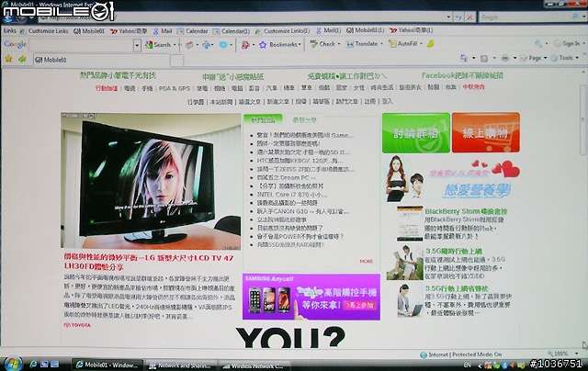
Task: Click the PDA & GPS category
Action: coord(175,88)
